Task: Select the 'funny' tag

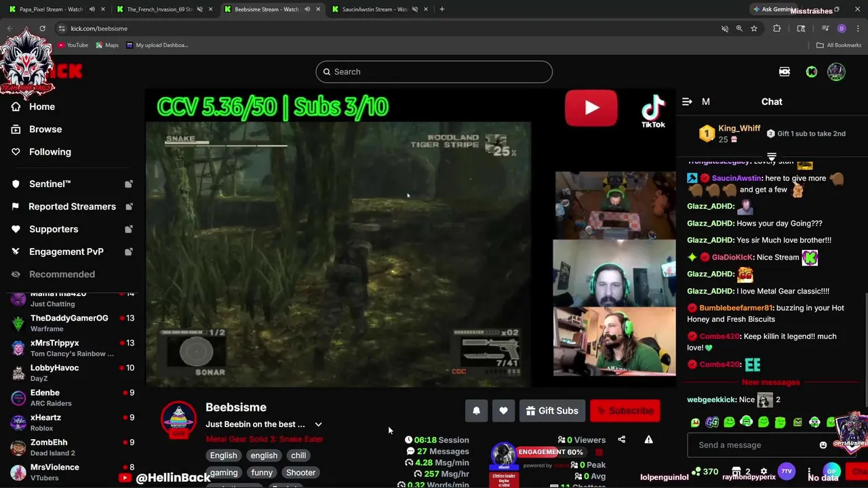Action: 262,472
